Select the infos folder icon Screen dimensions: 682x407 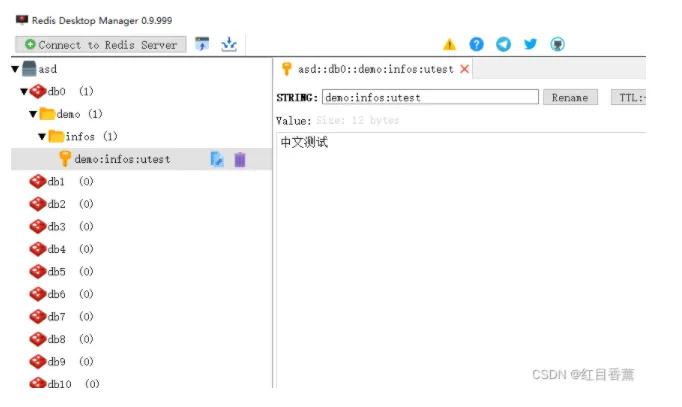(x=56, y=137)
